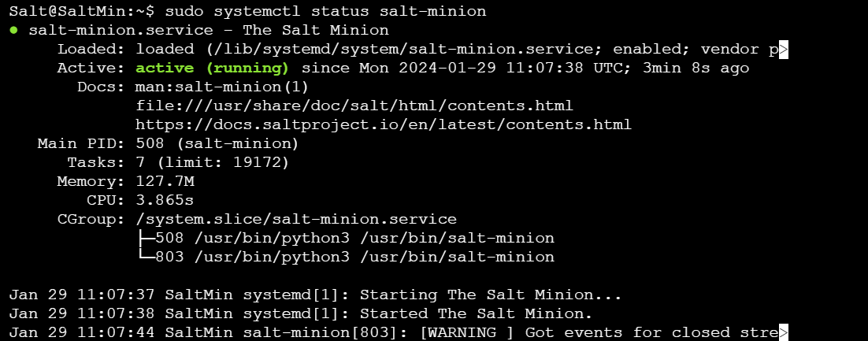Viewport: 868px width, 341px height.
Task: Click the file:///usr/share/doc/salt html path
Action: (354, 106)
